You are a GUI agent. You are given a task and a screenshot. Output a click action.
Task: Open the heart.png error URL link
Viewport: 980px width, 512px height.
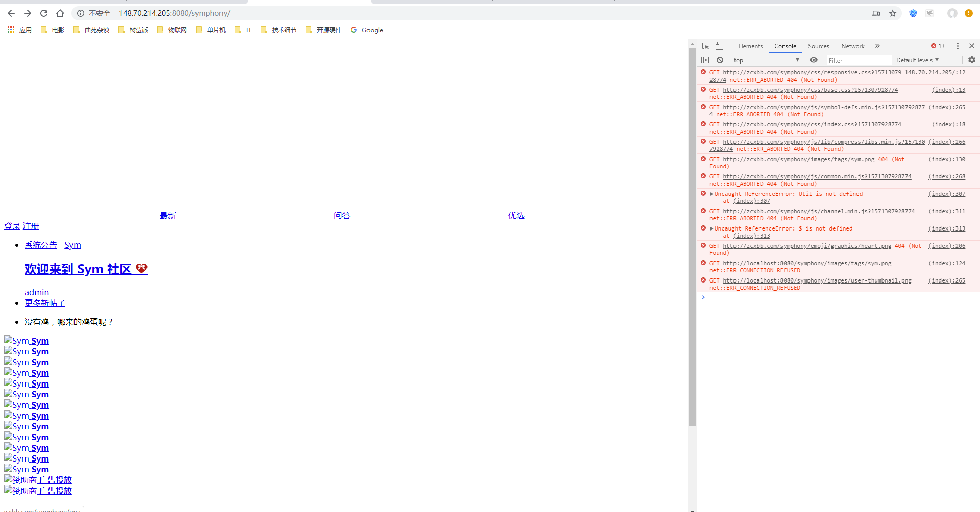(807, 246)
